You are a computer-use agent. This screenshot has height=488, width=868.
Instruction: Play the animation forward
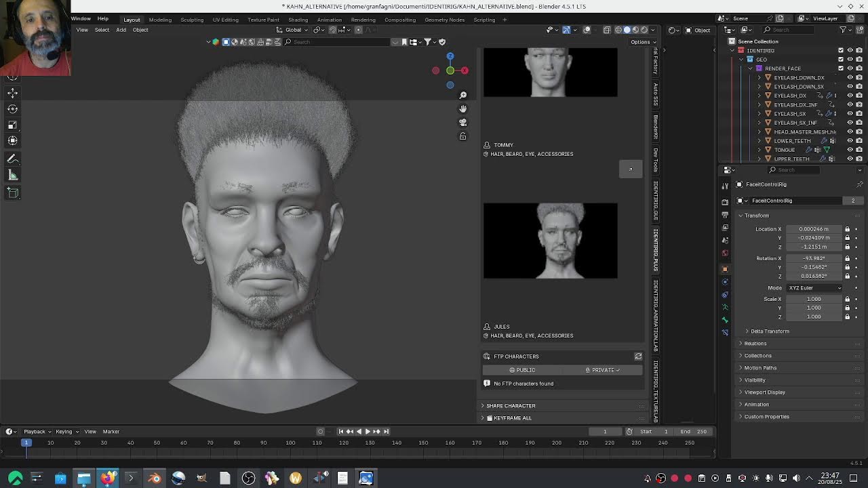click(368, 432)
